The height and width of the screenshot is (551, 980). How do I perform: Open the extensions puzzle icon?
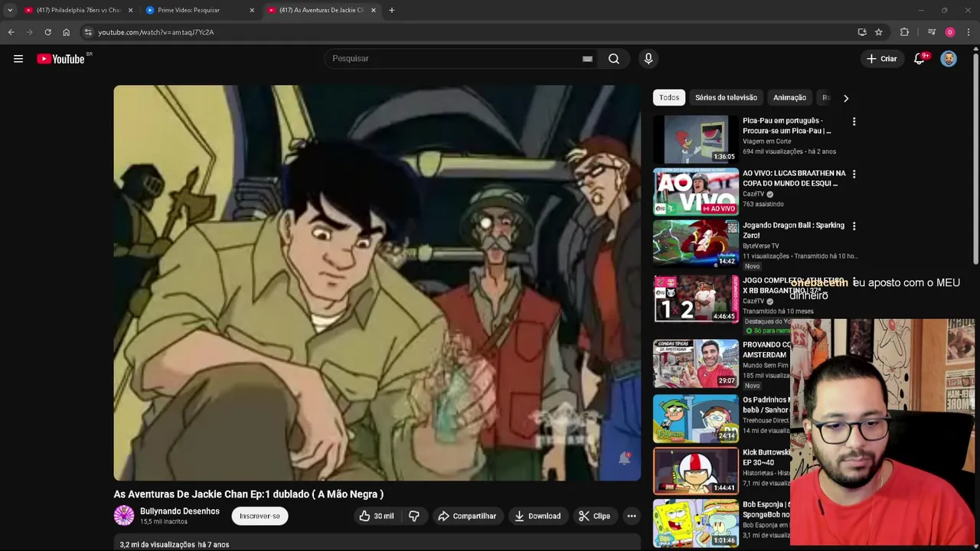pyautogui.click(x=905, y=32)
